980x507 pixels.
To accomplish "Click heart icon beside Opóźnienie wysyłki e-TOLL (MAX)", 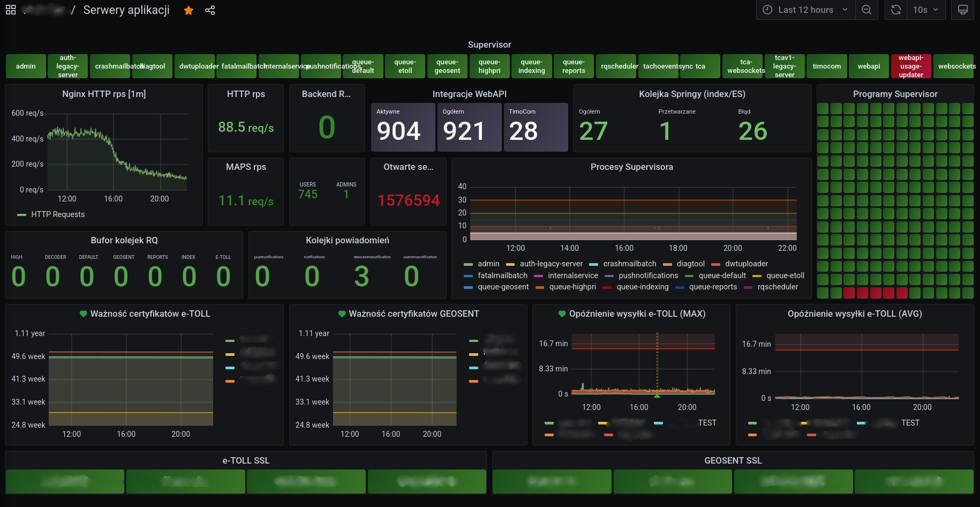I will 562,314.
